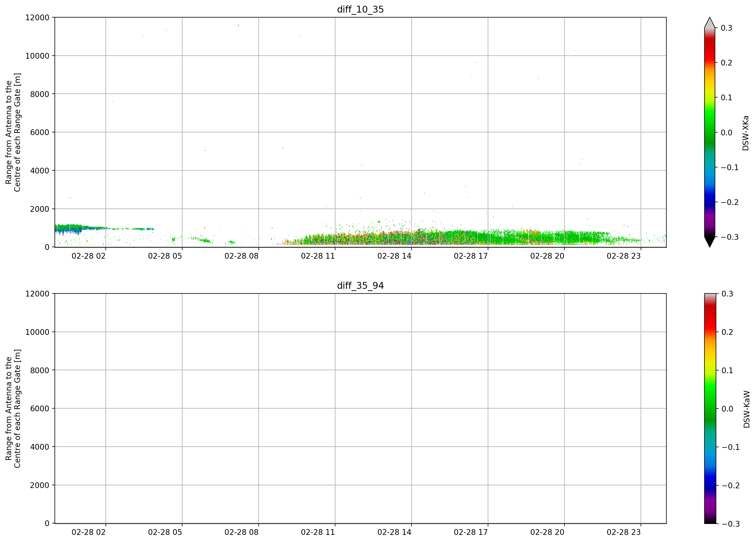Click the "0.1" tick on DSW-XKa colorbar
The height and width of the screenshot is (542, 756).
click(x=727, y=98)
